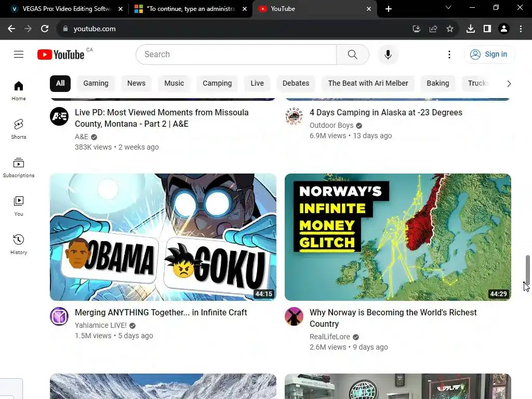
Task: View site information lock icon
Action: pos(65,29)
